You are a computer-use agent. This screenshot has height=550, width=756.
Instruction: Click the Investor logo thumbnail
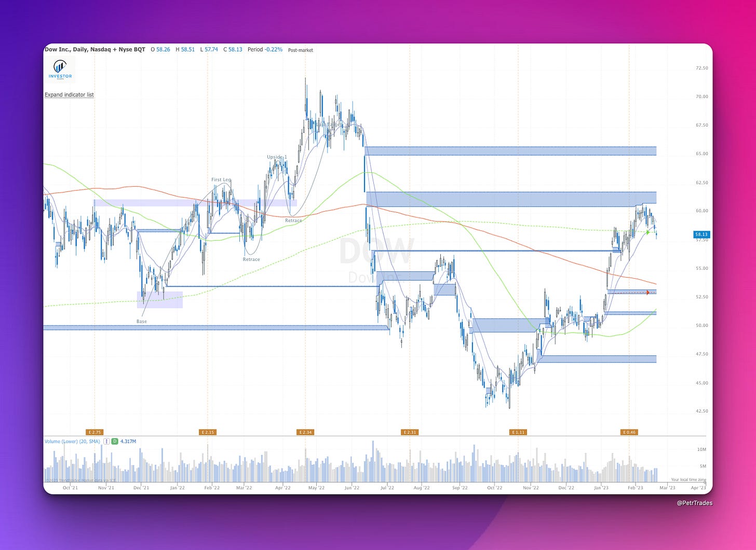coord(60,70)
